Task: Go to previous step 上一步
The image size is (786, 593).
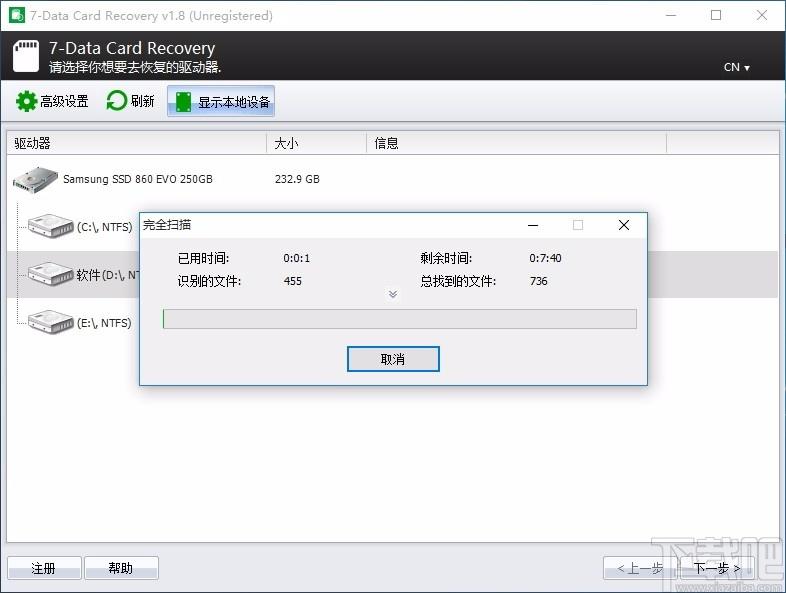Action: [640, 568]
